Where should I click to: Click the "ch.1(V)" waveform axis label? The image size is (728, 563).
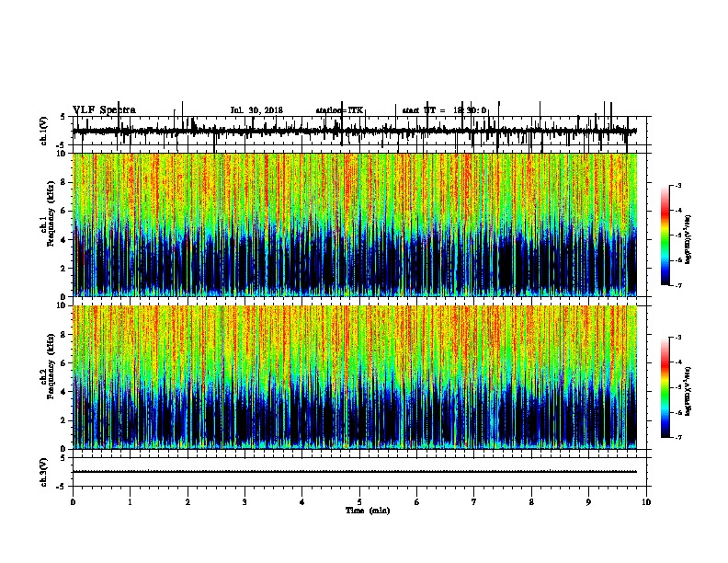(x=44, y=131)
